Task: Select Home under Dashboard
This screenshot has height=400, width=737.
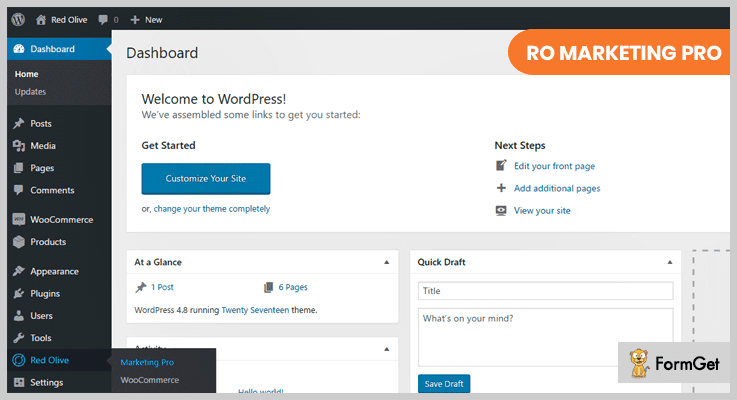Action: pos(26,74)
